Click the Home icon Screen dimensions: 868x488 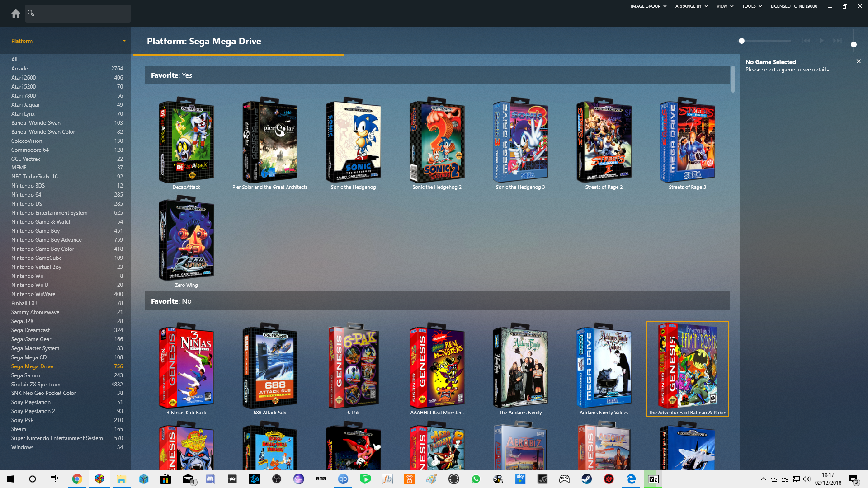click(16, 14)
